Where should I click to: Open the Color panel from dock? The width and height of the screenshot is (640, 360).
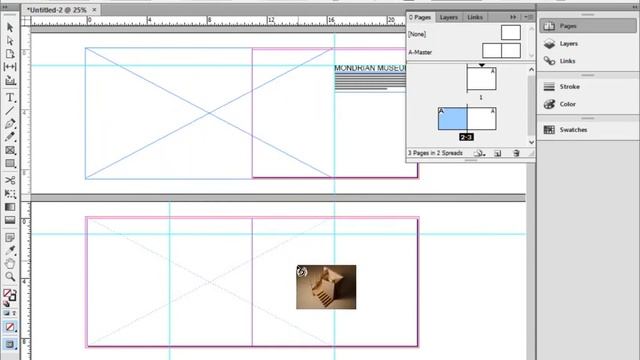(x=588, y=104)
